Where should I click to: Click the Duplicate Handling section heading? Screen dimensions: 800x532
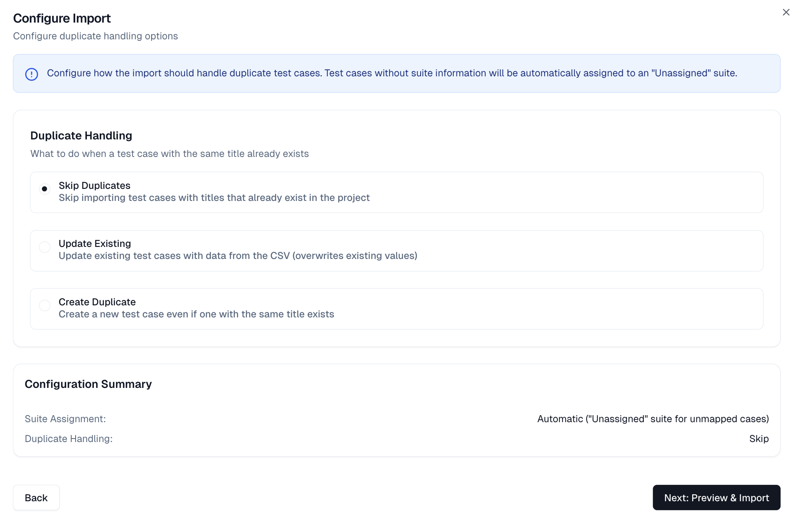(81, 136)
